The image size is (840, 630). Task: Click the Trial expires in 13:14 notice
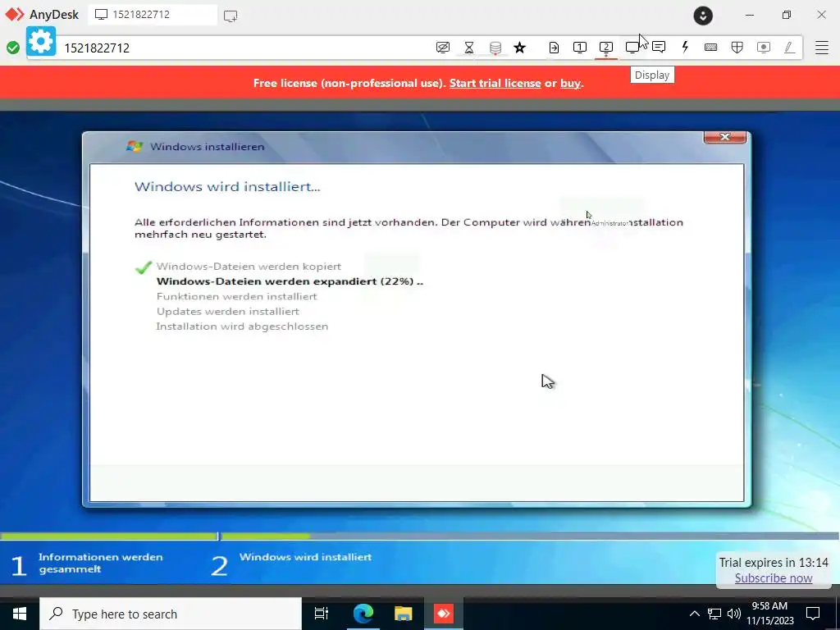point(774,563)
